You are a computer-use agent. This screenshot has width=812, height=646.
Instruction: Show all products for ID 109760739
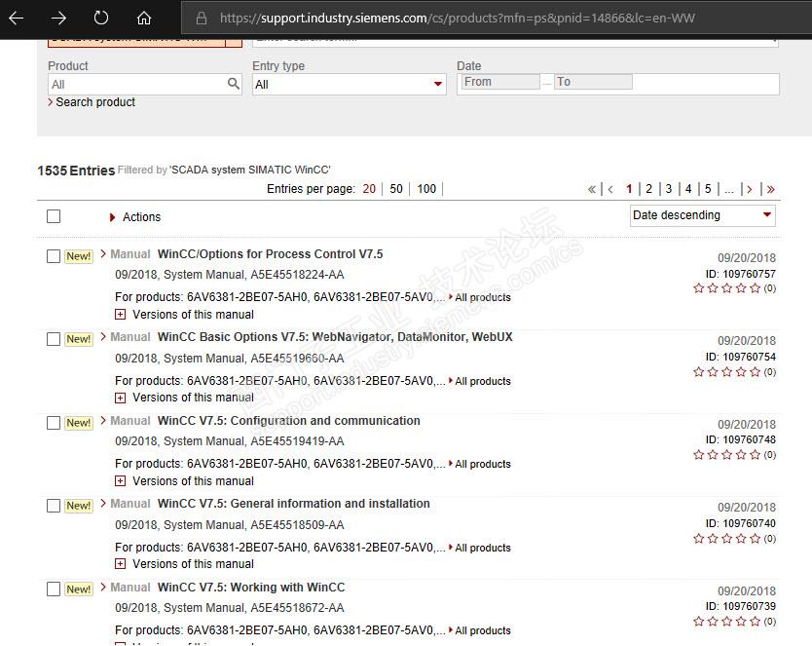point(480,630)
